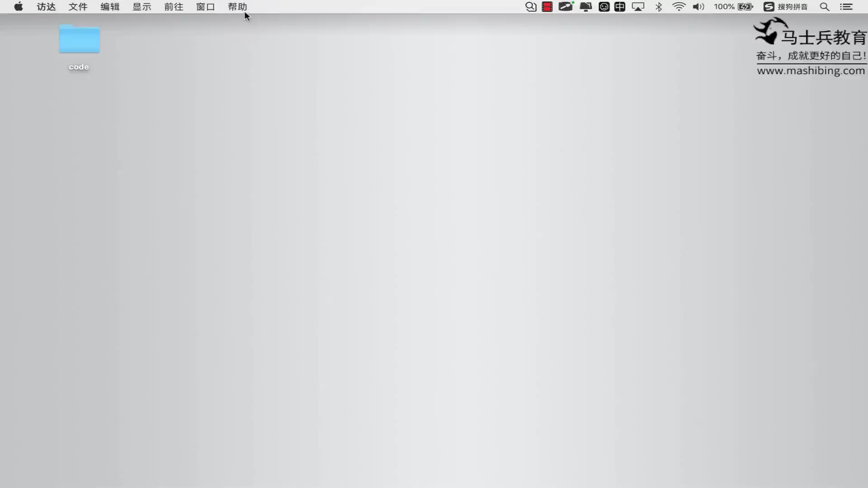Open the 访达 (Finder) menu
The height and width of the screenshot is (488, 868).
(46, 7)
